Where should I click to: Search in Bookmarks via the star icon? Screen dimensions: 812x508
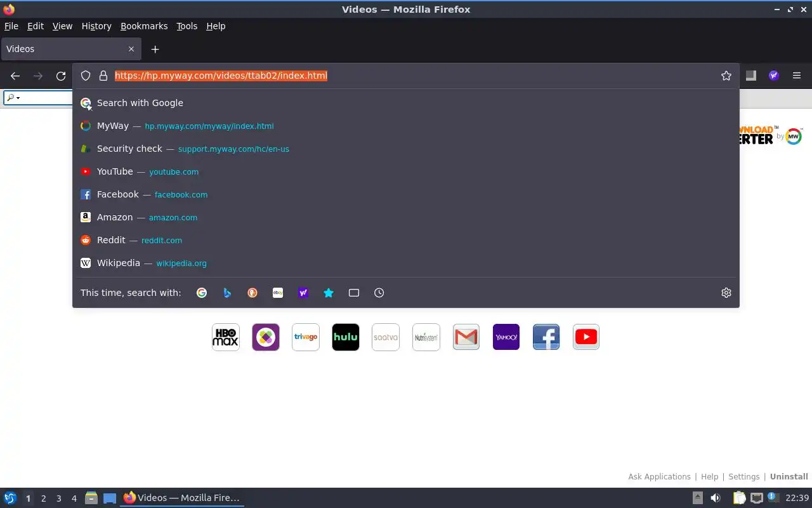pos(329,293)
